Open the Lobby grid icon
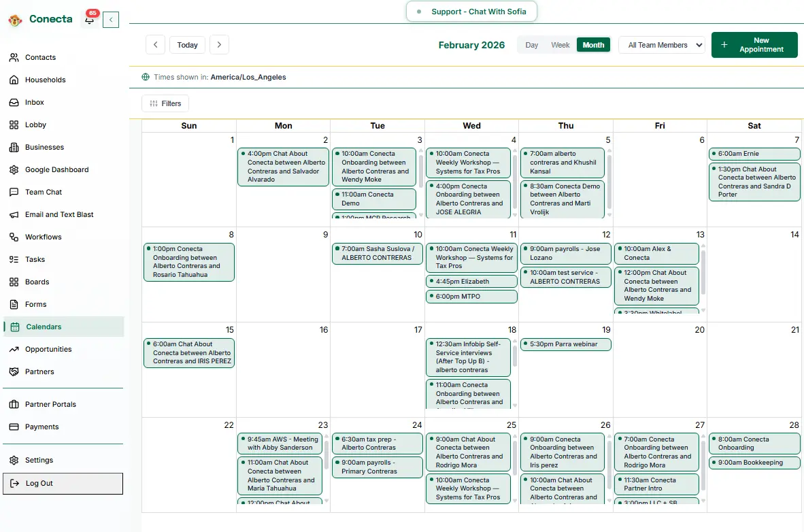Viewport: 804px width, 532px height. pyautogui.click(x=15, y=124)
